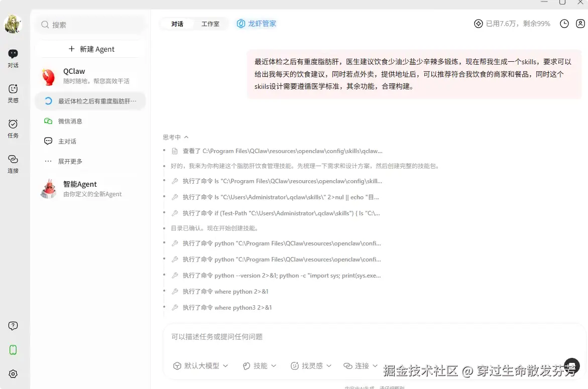Screen dimensions: 588x389
Task: Open the 默认大模型 model dropdown
Action: click(x=200, y=366)
